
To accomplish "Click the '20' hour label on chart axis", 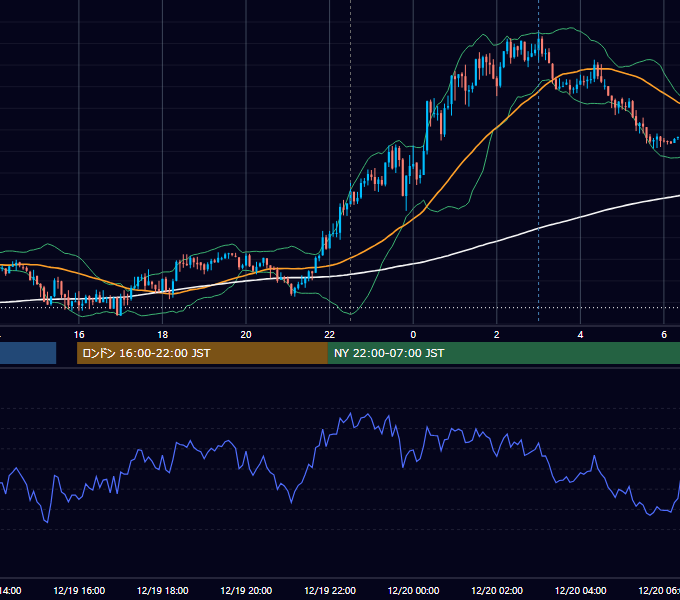I will (246, 335).
